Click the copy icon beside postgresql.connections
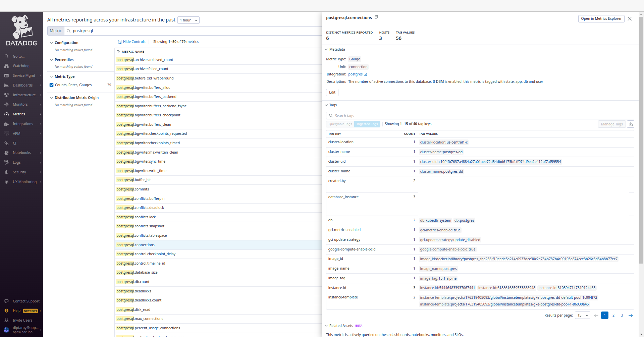644x337 pixels. click(376, 17)
